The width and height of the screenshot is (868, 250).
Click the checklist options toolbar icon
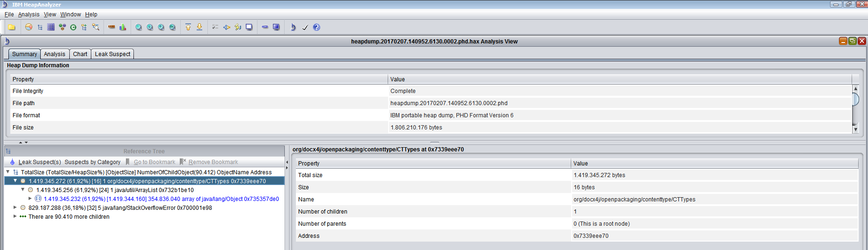(x=215, y=27)
